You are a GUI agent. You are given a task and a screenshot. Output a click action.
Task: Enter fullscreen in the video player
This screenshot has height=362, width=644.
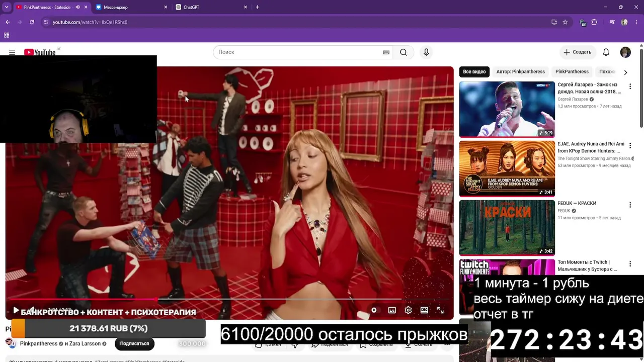440,310
